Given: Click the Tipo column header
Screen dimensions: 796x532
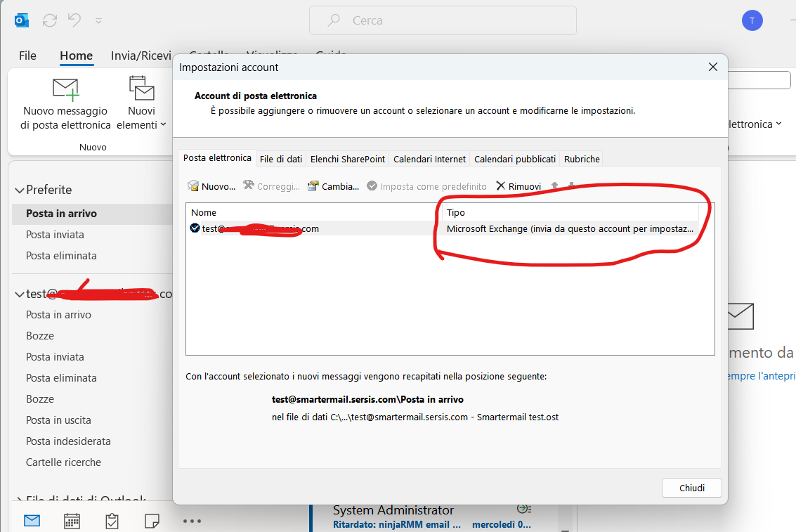Looking at the screenshot, I should pyautogui.click(x=570, y=212).
